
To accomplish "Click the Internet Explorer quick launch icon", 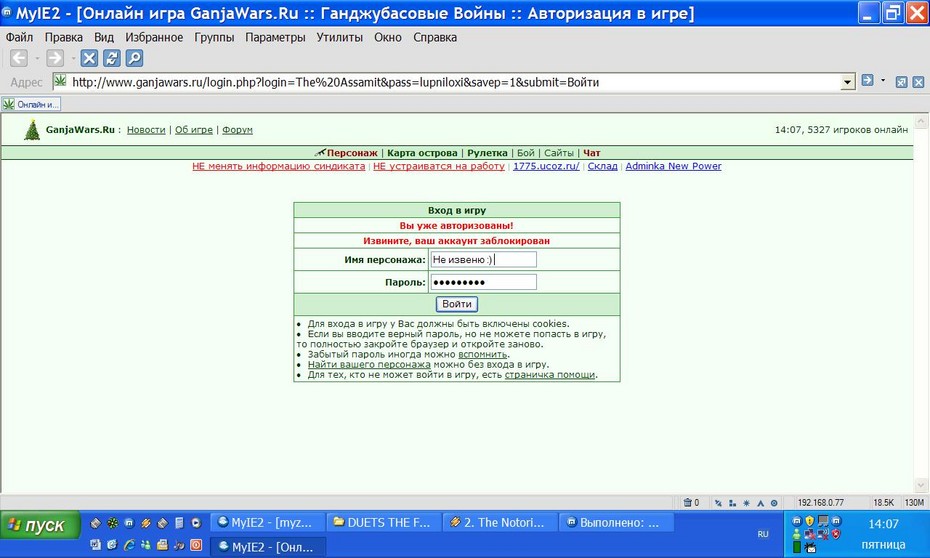I will pos(129,544).
